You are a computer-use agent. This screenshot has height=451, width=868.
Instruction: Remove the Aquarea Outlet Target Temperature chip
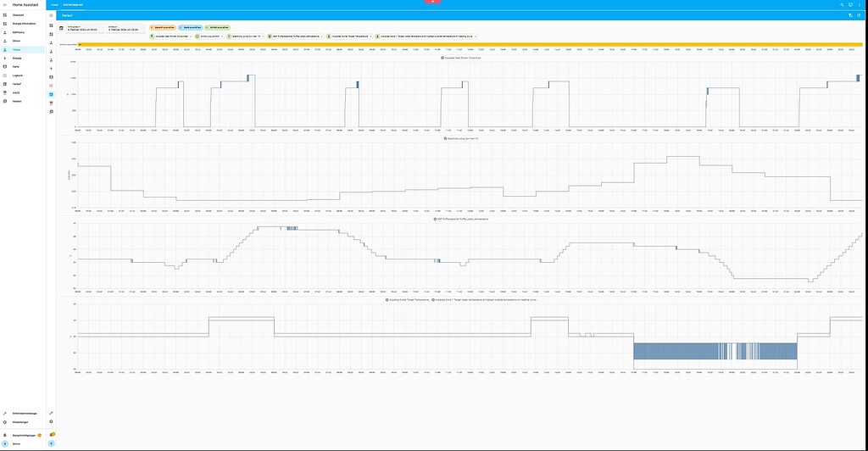click(x=371, y=36)
